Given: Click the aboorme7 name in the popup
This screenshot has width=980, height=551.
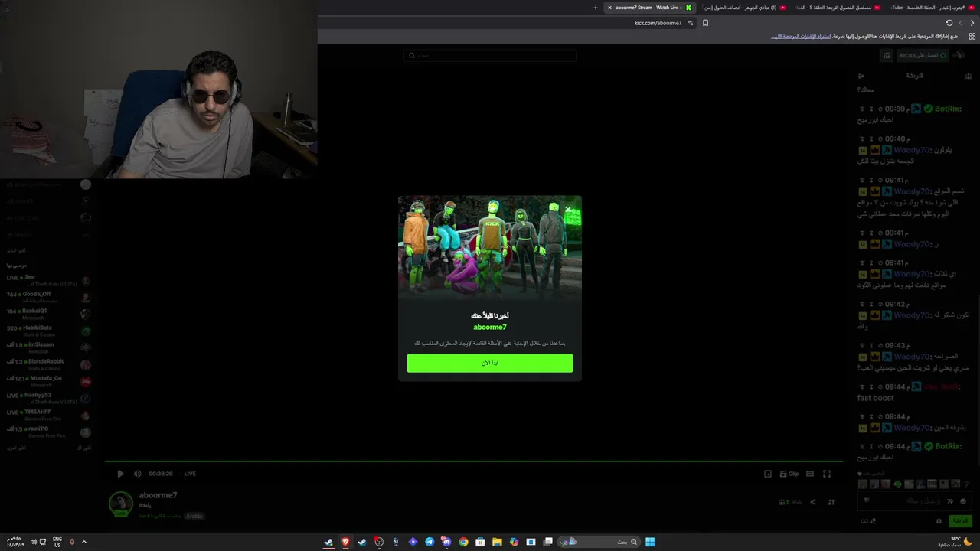Looking at the screenshot, I should point(490,328).
